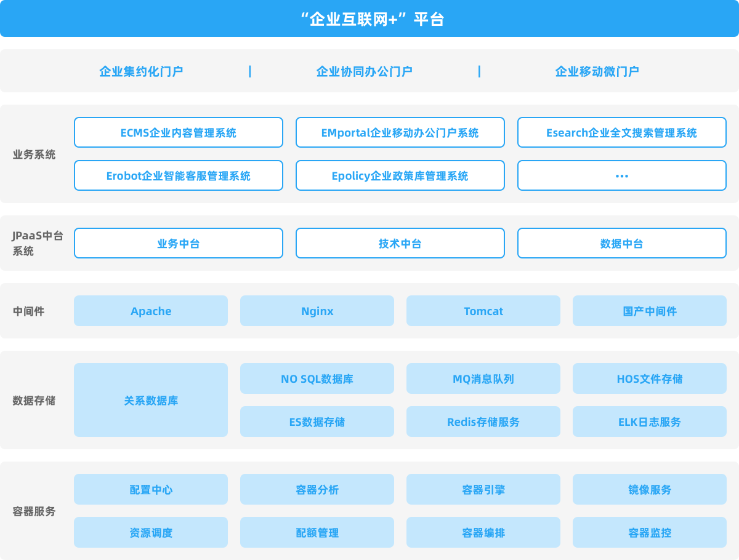Select the Nginx middleware block
This screenshot has height=560, width=739.
[x=317, y=311]
